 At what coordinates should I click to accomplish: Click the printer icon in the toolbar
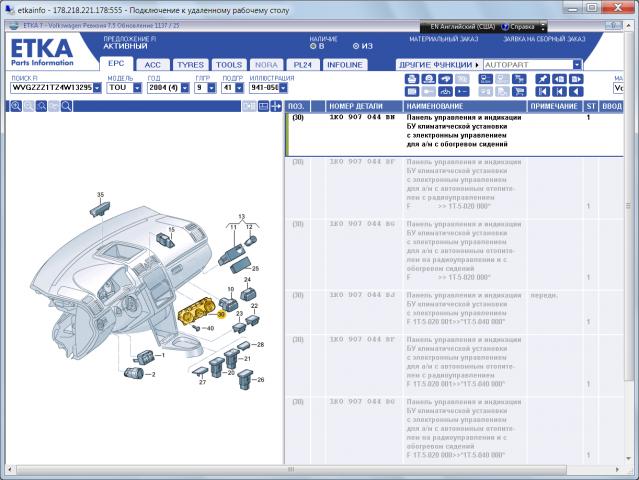[412, 79]
